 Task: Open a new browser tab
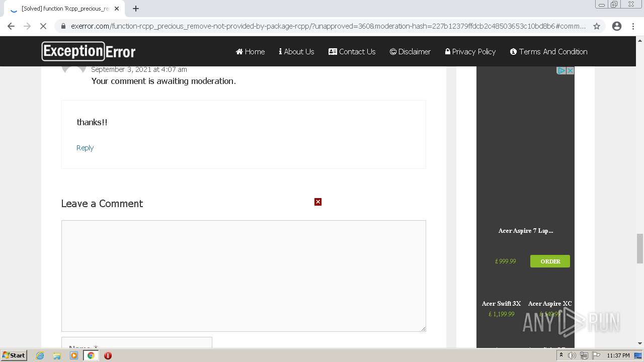click(136, 9)
